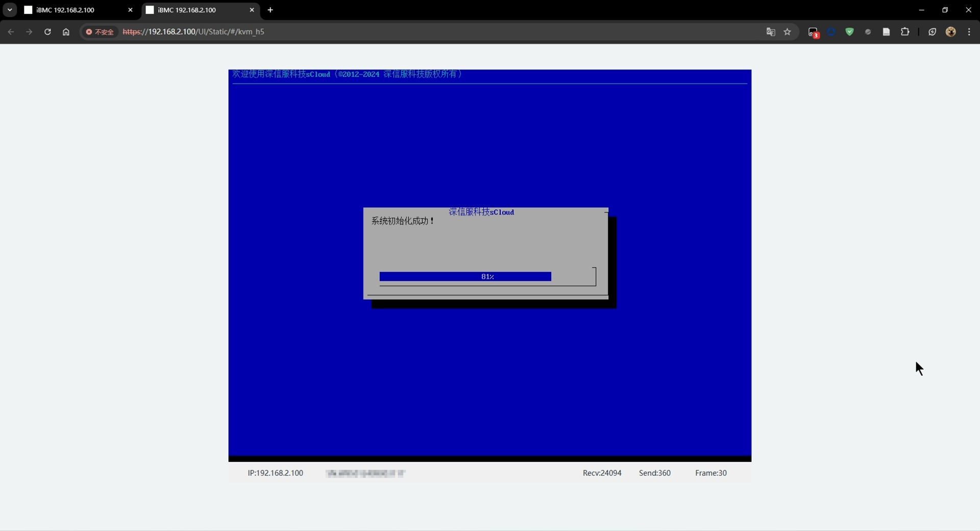Go back to the previous page
This screenshot has height=531, width=980.
coord(11,32)
